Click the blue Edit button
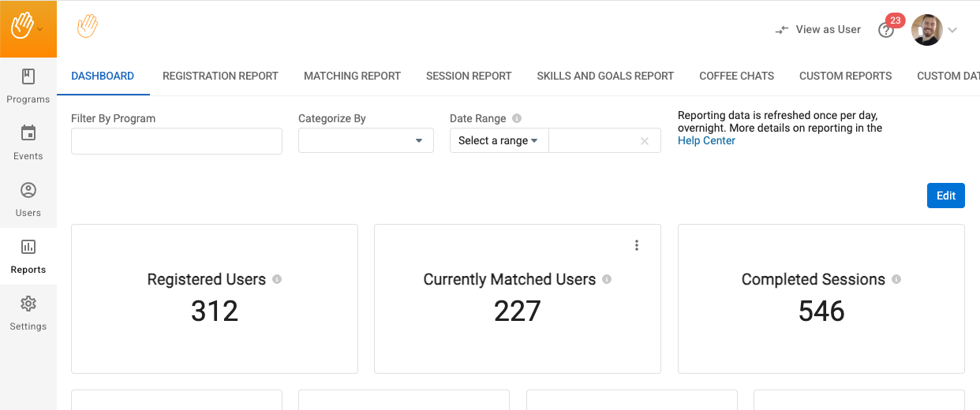Image resolution: width=980 pixels, height=410 pixels. 945,196
